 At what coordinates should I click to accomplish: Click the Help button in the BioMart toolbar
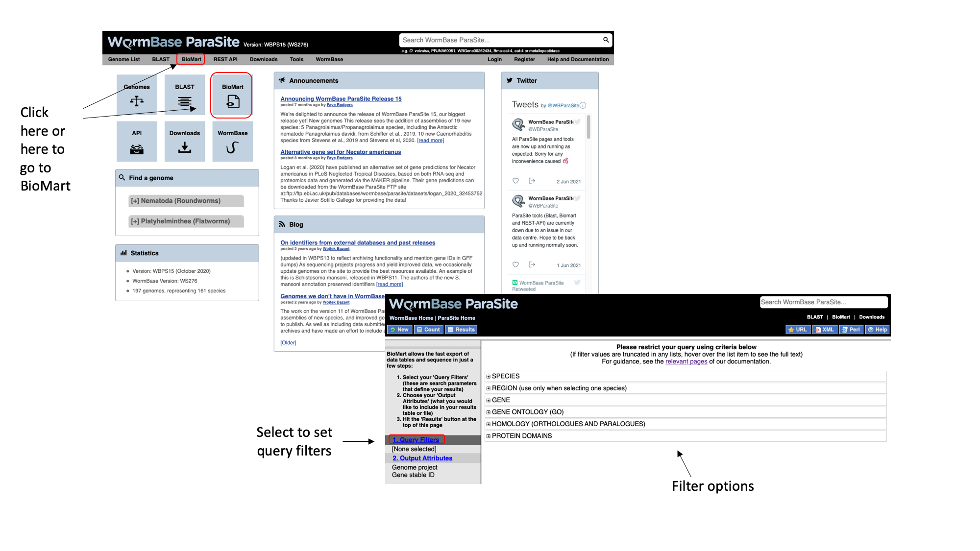[878, 330]
